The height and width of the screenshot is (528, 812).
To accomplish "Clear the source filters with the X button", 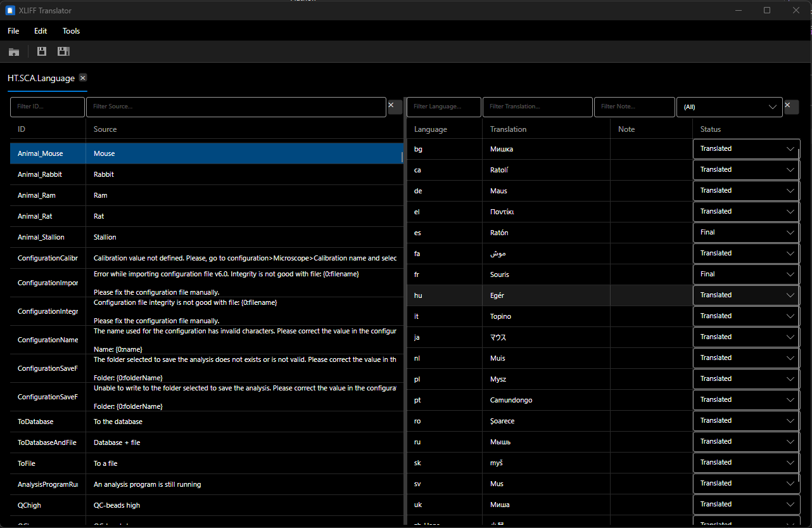I will (395, 106).
